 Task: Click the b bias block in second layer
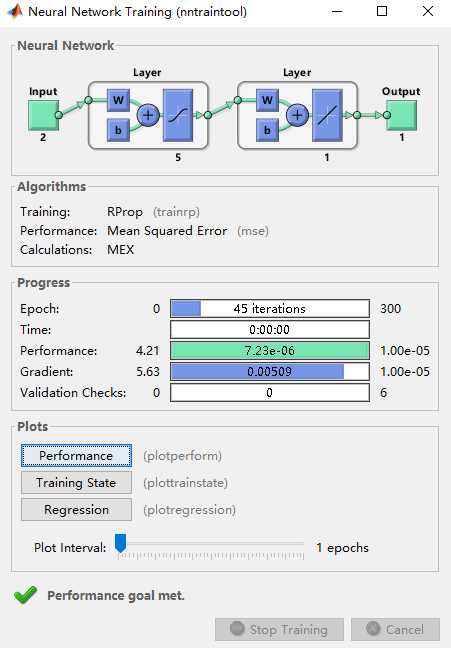click(x=267, y=130)
